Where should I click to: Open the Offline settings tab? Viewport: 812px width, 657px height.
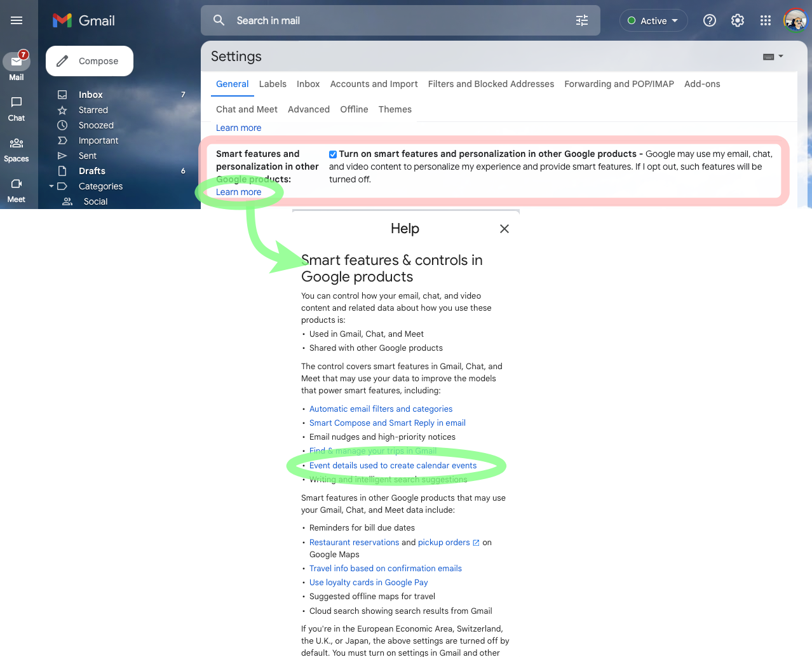(x=354, y=109)
